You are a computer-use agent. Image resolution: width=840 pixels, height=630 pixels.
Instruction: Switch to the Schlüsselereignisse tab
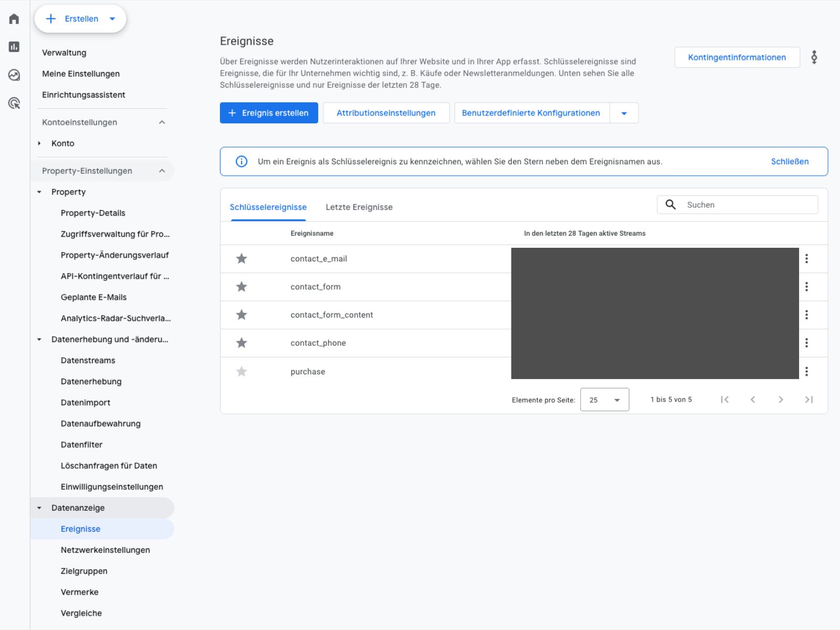(x=268, y=207)
